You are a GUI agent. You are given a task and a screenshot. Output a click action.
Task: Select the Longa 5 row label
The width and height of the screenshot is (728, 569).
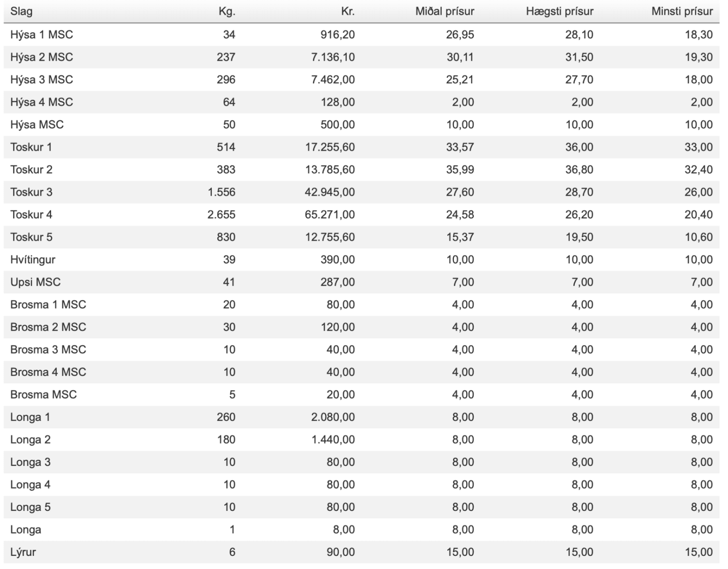pyautogui.click(x=30, y=507)
